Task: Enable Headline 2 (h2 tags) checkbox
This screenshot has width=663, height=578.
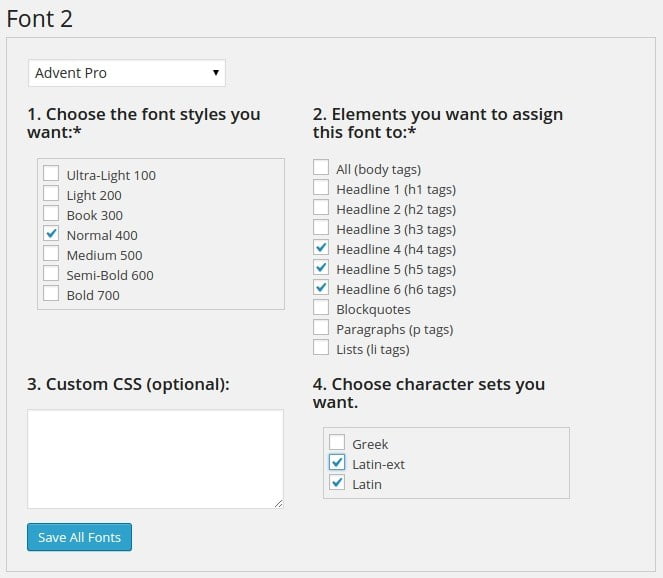Action: (x=321, y=207)
